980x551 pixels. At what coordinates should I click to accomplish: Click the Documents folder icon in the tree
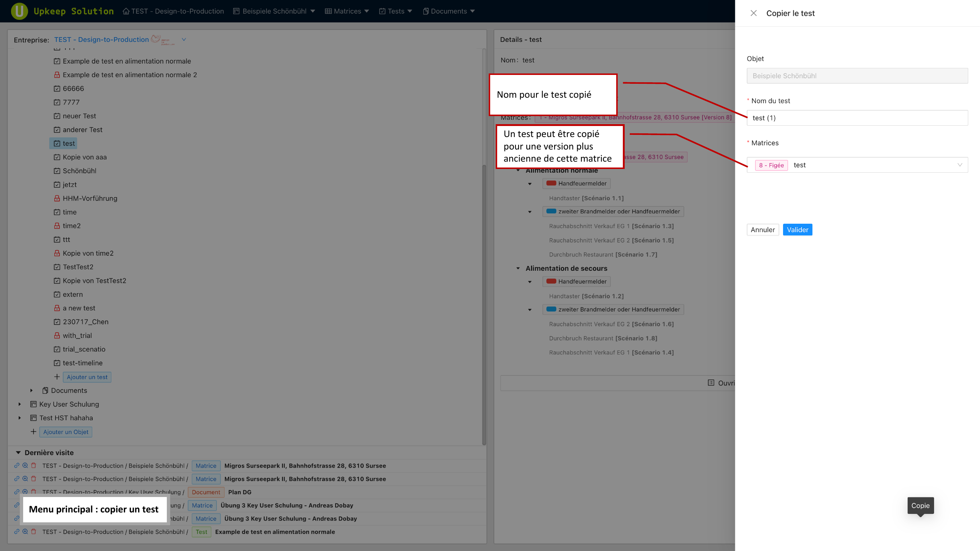pyautogui.click(x=45, y=390)
